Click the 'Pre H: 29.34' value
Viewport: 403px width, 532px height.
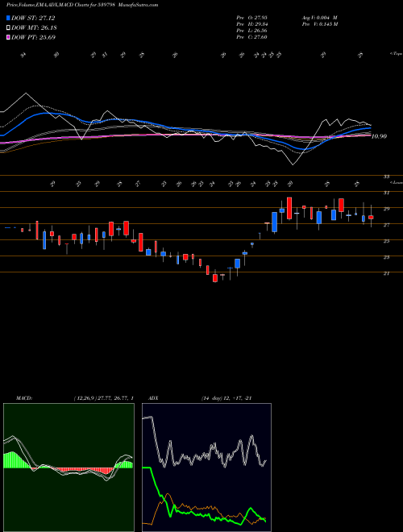(x=251, y=24)
